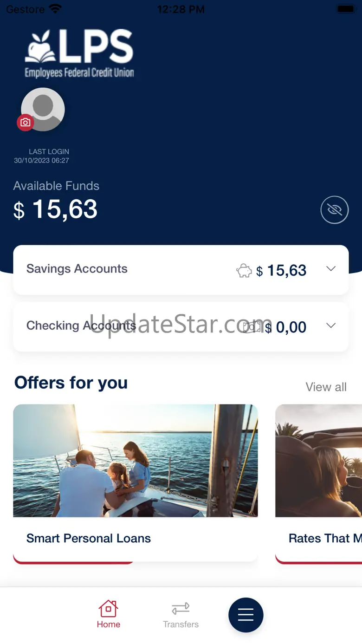Tap the Available Funds $15,63 amount
Viewport: 362px width, 644px height.
coord(56,209)
